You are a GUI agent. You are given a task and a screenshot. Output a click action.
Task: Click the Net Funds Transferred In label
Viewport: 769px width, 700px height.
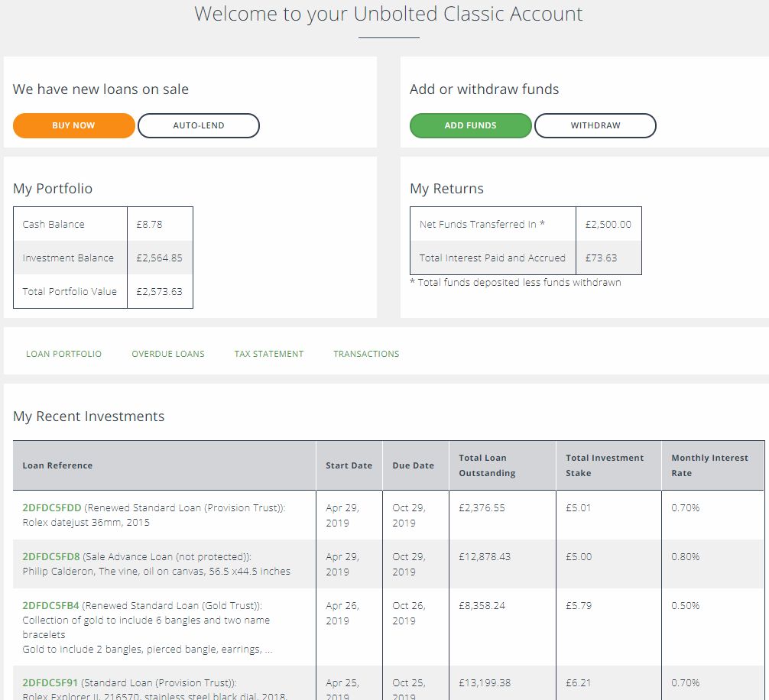(x=482, y=225)
